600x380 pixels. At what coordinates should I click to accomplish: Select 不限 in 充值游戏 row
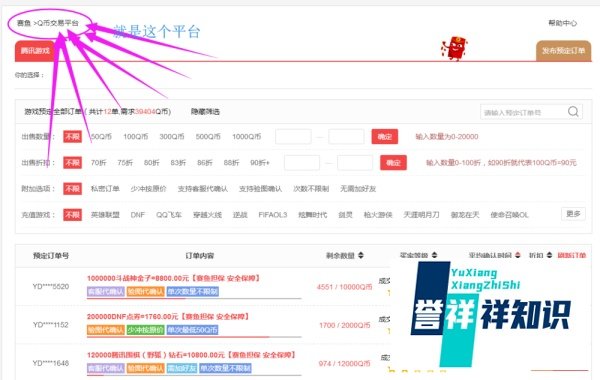click(x=72, y=215)
